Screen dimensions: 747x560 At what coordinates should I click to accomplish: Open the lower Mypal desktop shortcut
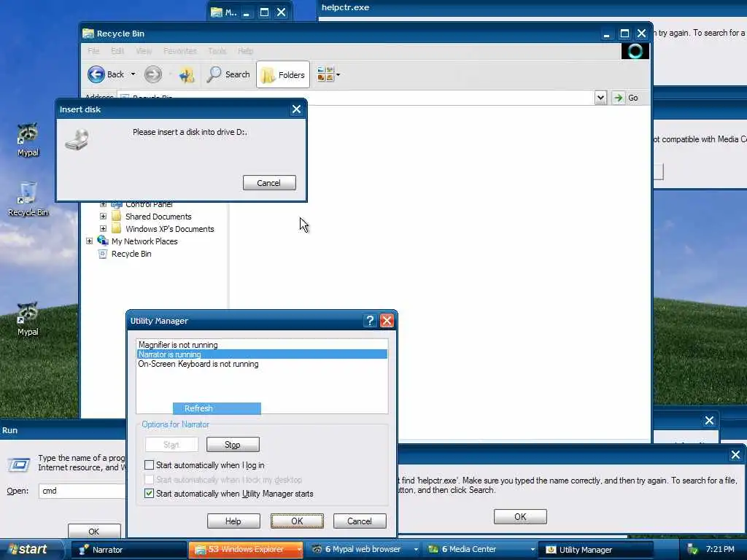[28, 319]
